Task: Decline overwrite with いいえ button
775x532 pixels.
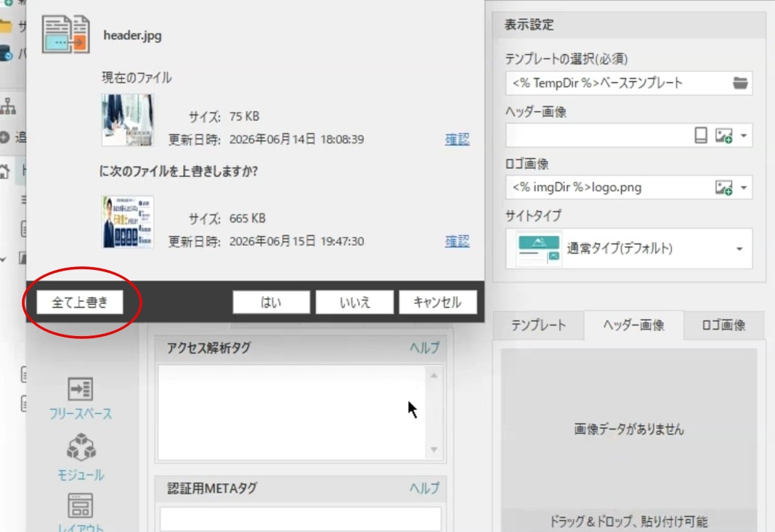Action: point(354,302)
